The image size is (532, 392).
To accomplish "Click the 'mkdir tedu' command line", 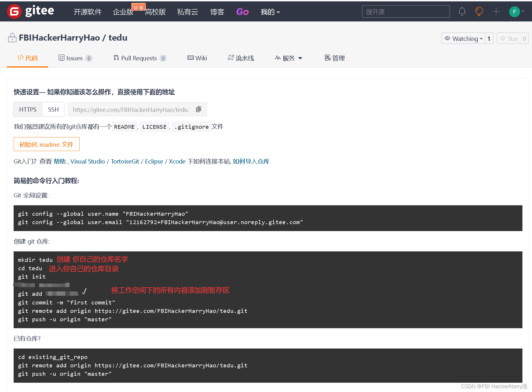I will [35, 260].
